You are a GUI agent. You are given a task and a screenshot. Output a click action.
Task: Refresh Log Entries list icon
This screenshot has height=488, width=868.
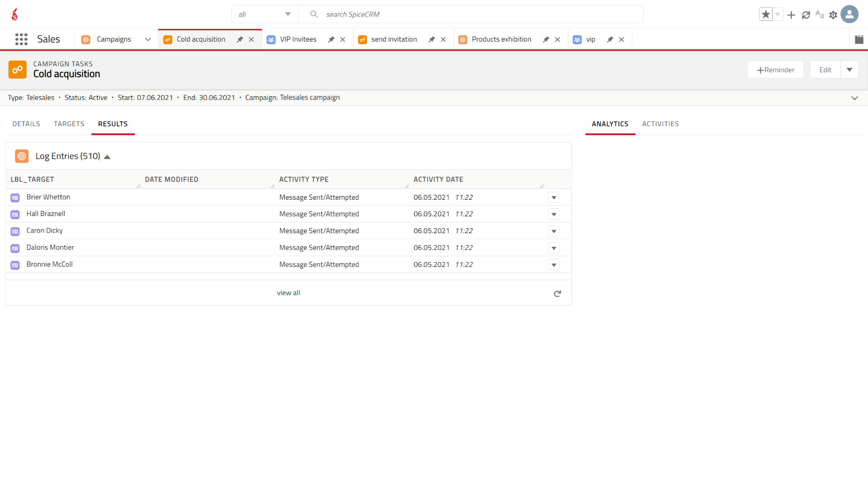coord(557,294)
